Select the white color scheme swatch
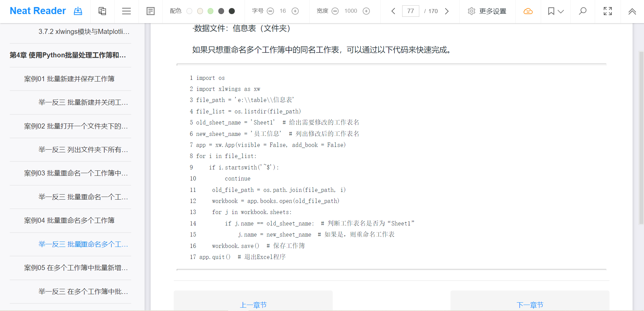 click(189, 11)
